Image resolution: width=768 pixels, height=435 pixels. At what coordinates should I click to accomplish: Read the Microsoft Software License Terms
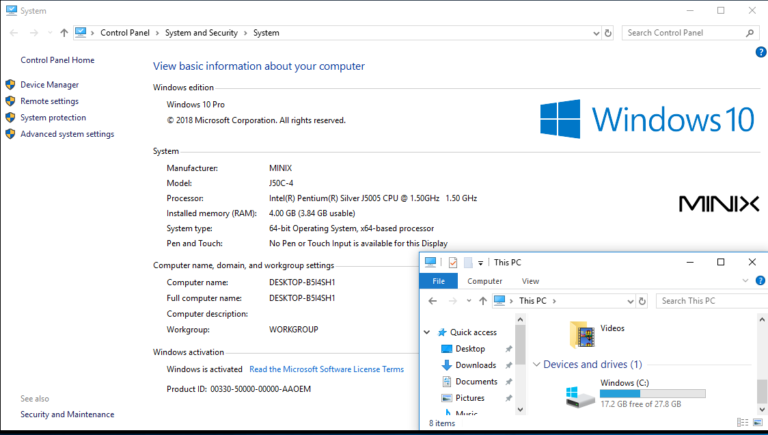(326, 369)
